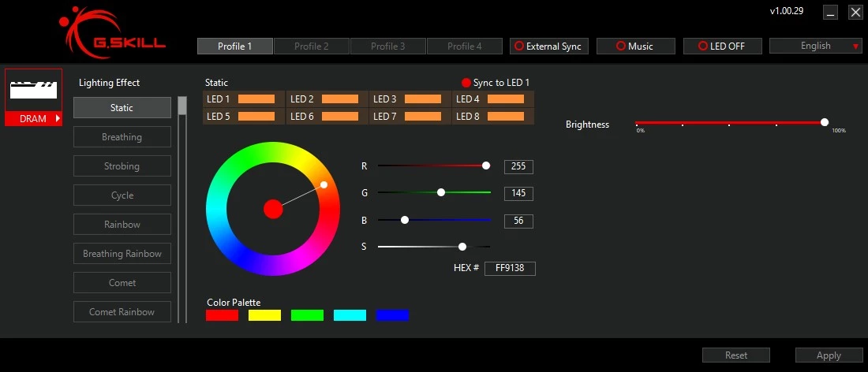Click the G value field showing 145

518,193
